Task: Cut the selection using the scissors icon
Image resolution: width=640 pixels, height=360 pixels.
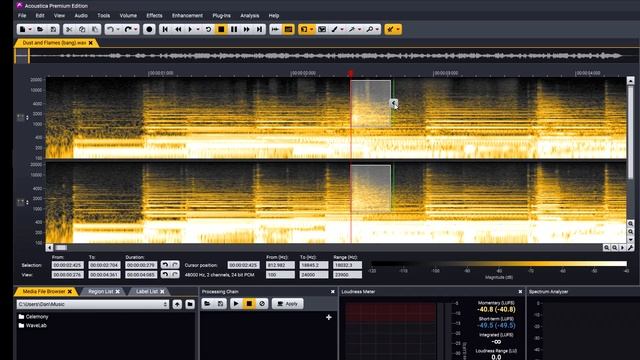Action: 69,29
